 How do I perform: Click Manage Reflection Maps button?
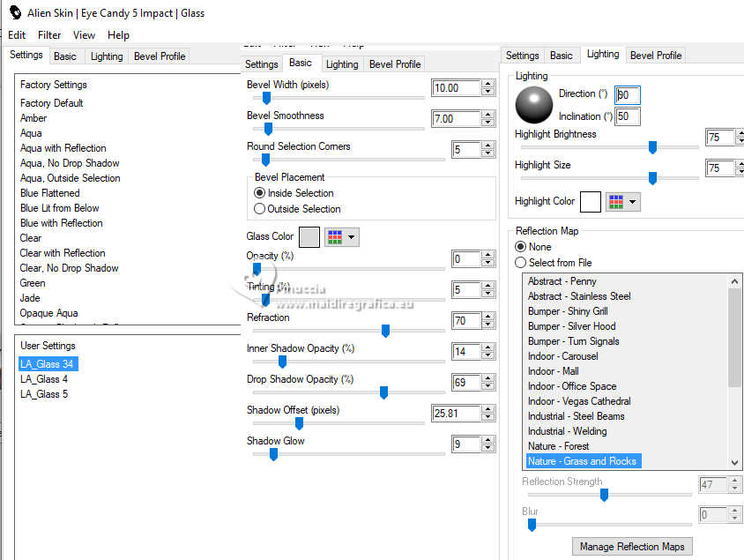pos(632,547)
